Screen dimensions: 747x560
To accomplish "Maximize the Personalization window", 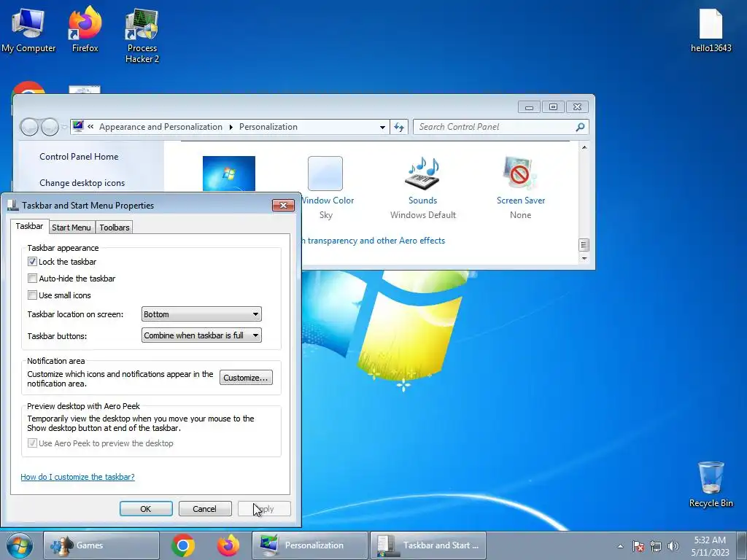I will 553,107.
